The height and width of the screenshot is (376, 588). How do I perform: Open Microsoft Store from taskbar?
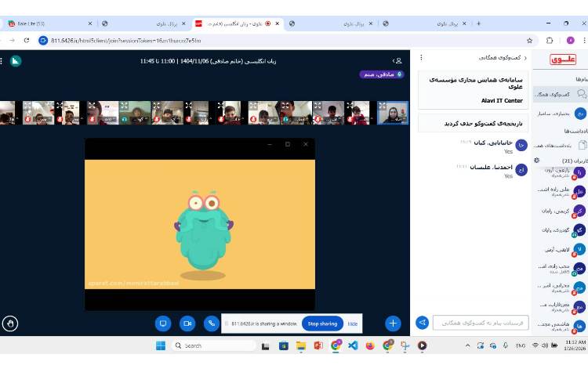284,345
